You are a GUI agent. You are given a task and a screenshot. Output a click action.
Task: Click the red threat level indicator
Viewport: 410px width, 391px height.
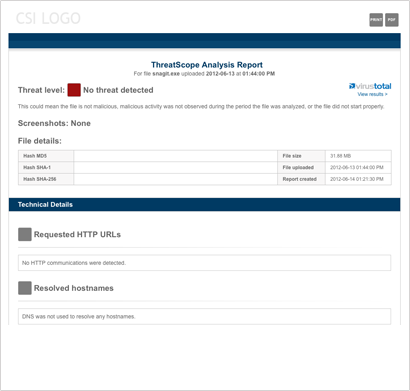point(74,90)
